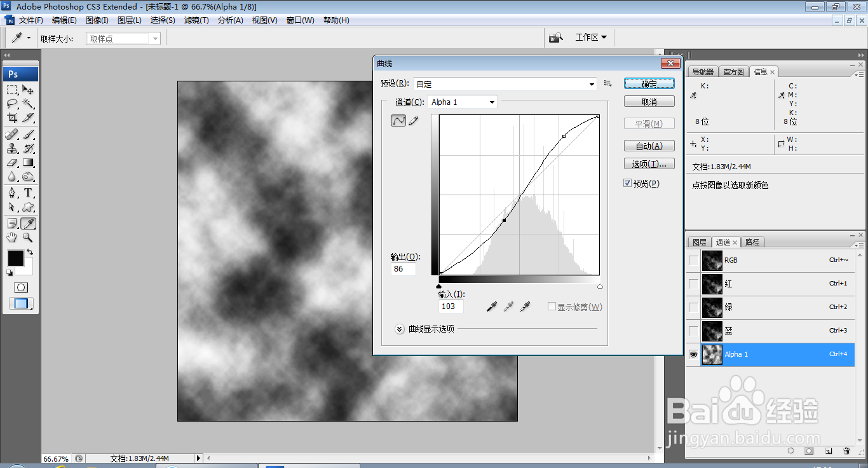Pick the white point eyedropper in Curves

coord(525,307)
